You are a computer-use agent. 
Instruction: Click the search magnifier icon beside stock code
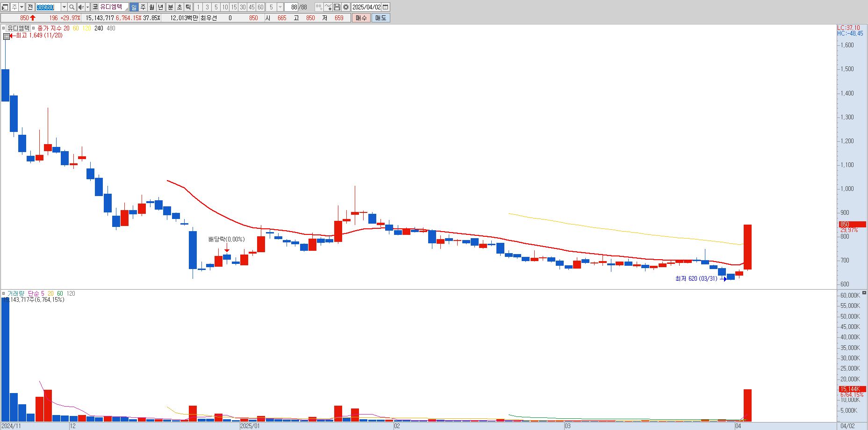pos(72,7)
